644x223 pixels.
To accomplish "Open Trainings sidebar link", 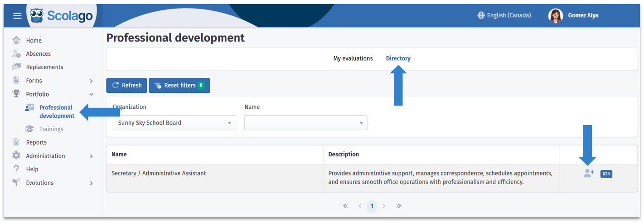I will (51, 129).
